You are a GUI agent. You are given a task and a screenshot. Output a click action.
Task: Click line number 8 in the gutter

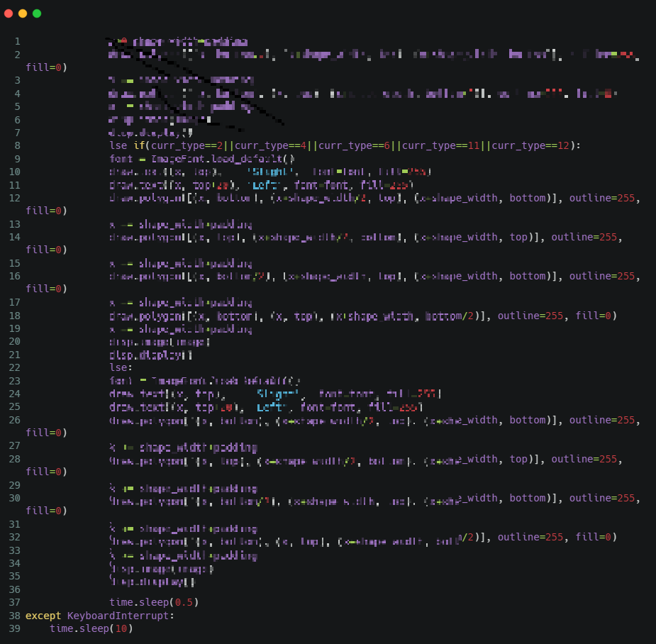point(17,145)
